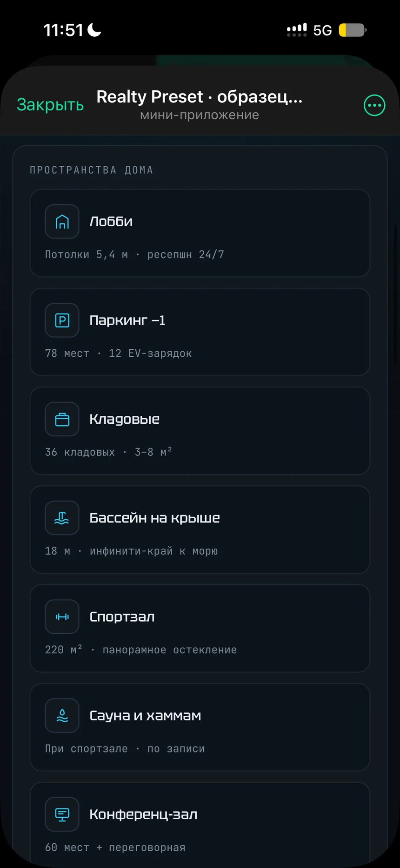Tap the Спортзал dumbbell icon

(62, 617)
